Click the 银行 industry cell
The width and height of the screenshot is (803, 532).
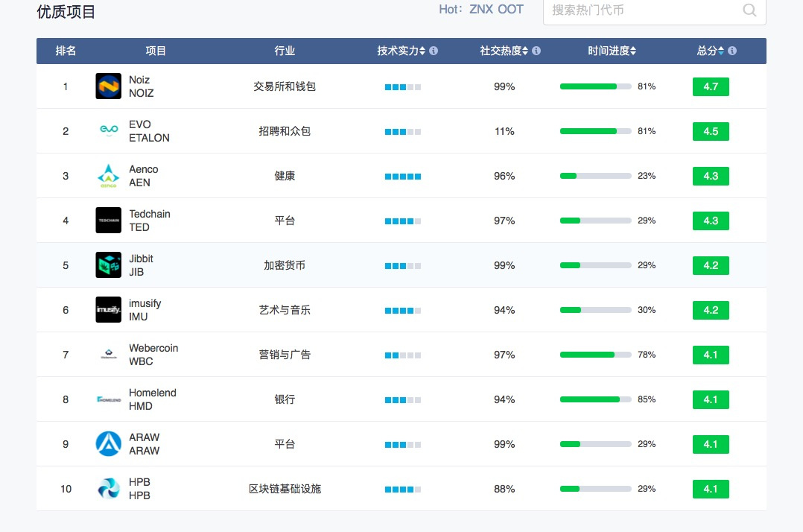pyautogui.click(x=285, y=399)
